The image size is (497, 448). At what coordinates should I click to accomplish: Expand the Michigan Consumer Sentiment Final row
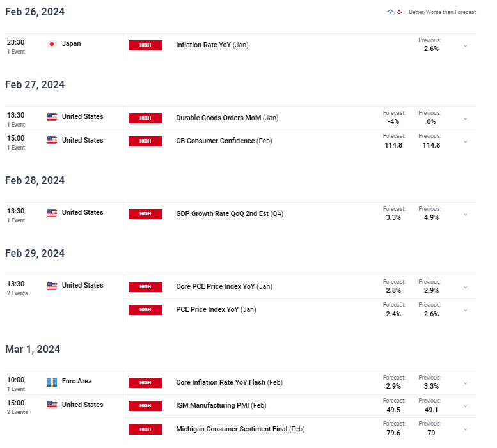[x=465, y=429]
